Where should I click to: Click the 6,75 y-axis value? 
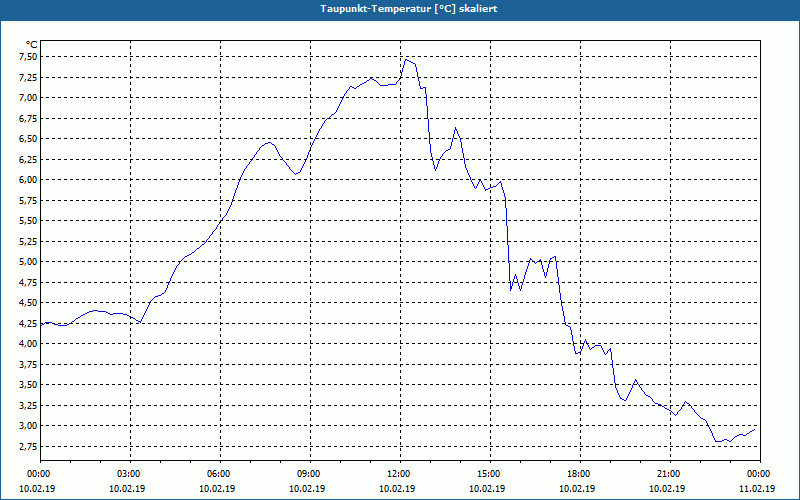click(x=28, y=118)
